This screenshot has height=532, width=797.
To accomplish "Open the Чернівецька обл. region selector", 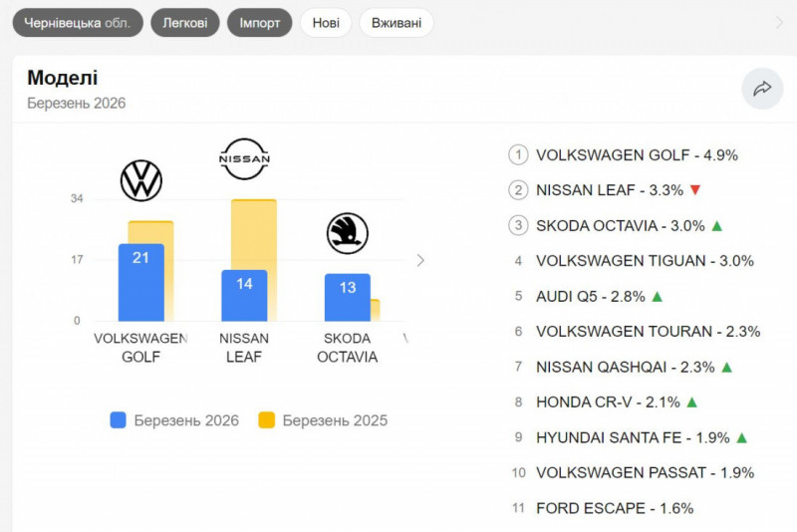I will [78, 23].
